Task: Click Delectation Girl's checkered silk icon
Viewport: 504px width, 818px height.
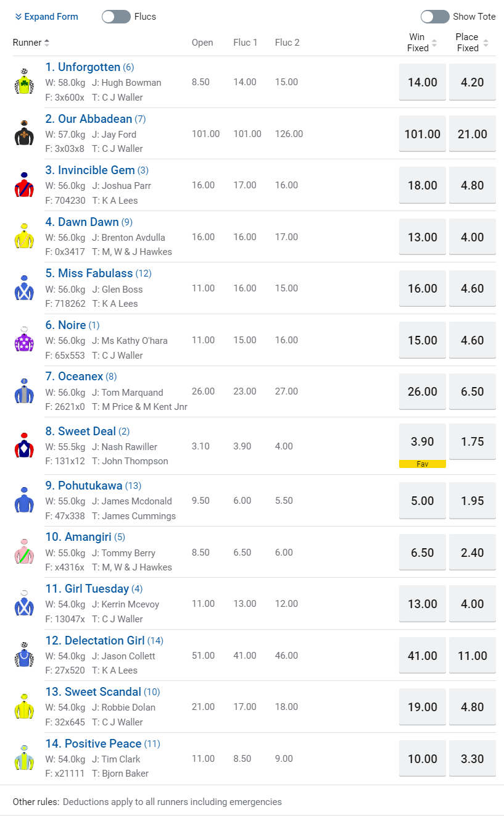Action: pyautogui.click(x=24, y=654)
